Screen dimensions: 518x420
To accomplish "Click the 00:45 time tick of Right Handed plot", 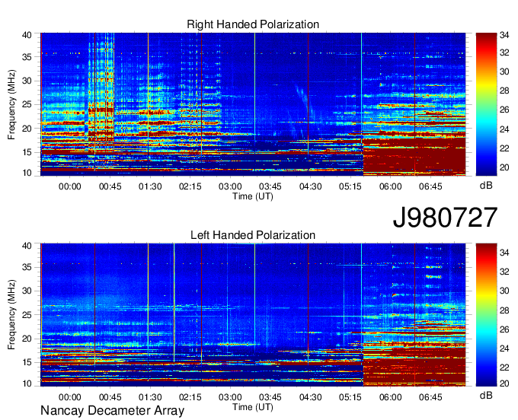I will [110, 186].
